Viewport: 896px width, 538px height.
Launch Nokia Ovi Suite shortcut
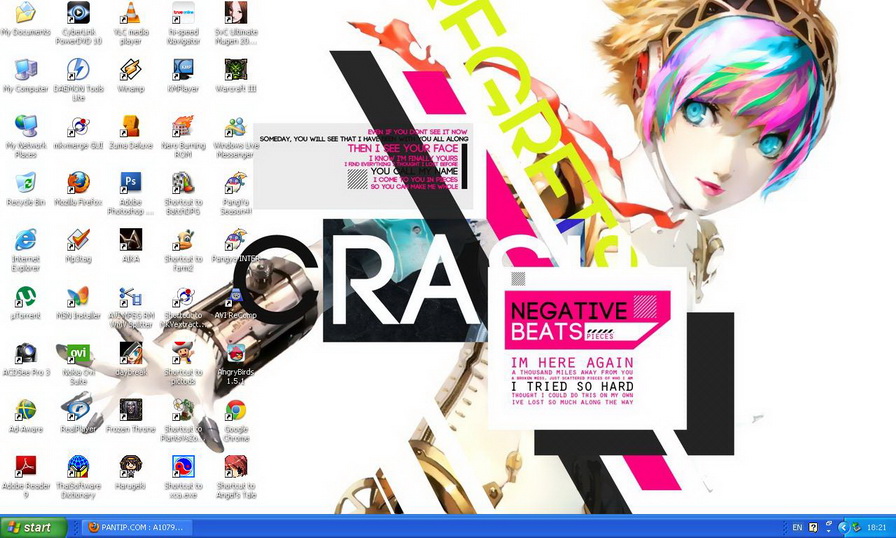pyautogui.click(x=78, y=352)
